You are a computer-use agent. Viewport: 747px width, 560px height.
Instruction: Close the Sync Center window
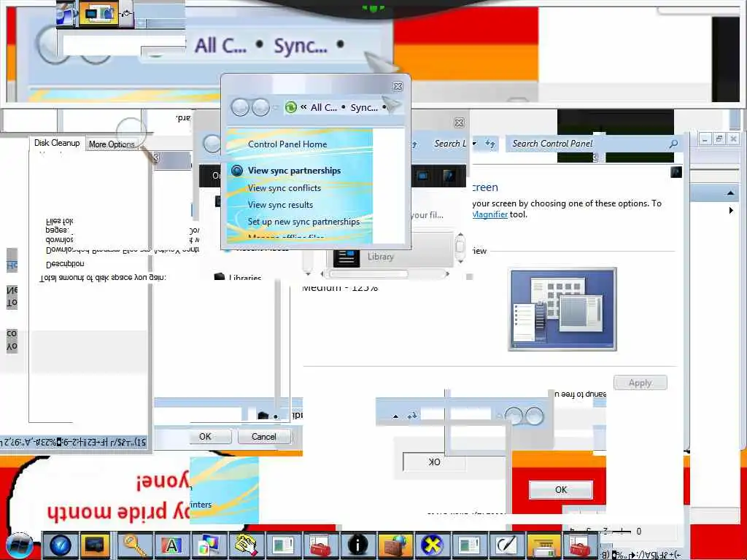pyautogui.click(x=398, y=86)
